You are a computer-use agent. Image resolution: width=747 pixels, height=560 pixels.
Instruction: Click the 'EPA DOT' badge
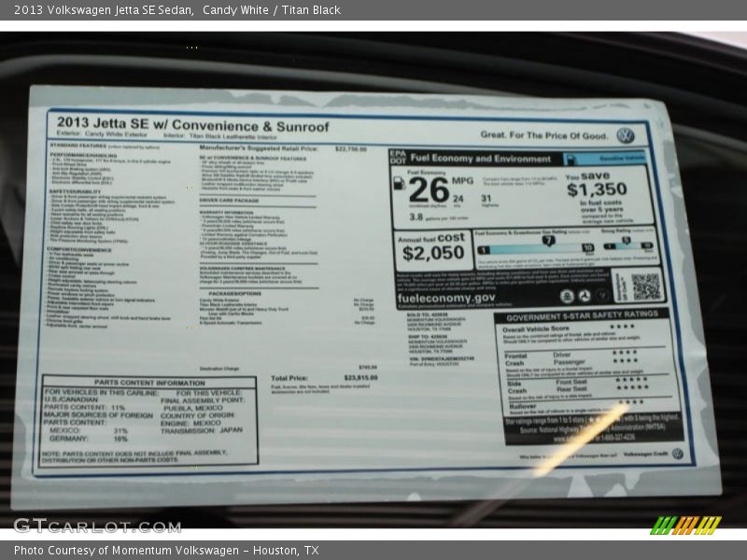click(x=398, y=158)
